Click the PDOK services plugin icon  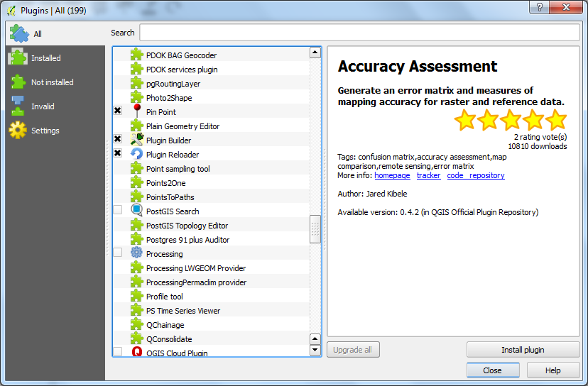(137, 69)
